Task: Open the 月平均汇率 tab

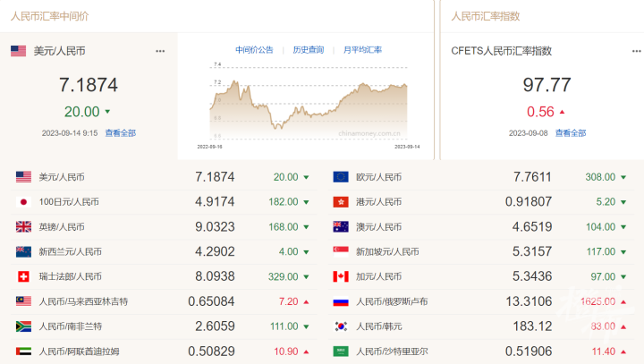Action: 362,50
